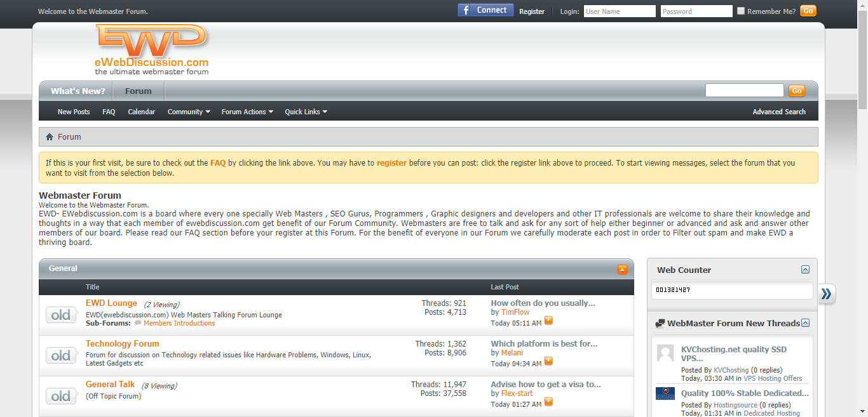Collapse the General category section
Viewport: 868px width, 417px height.
[x=622, y=269]
